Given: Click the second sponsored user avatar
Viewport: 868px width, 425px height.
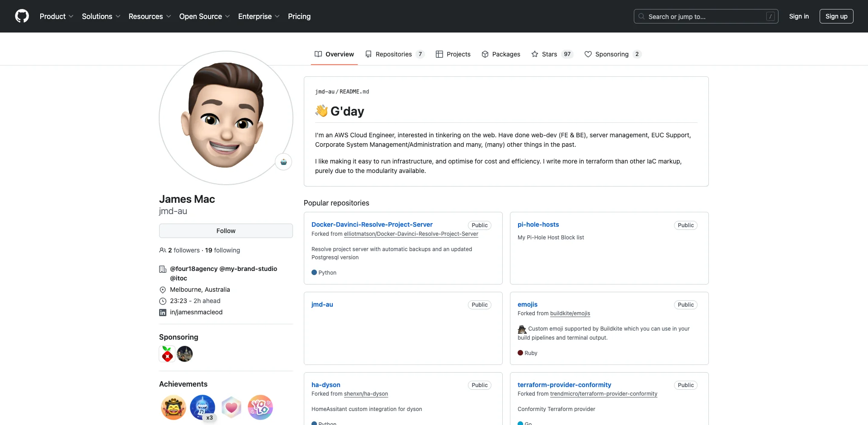Looking at the screenshot, I should click(x=185, y=354).
